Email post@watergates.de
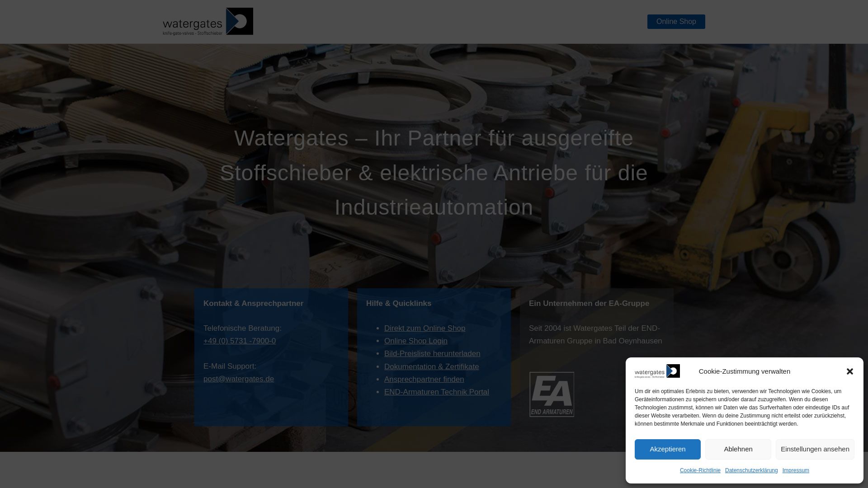This screenshot has width=868, height=488. coord(239,379)
